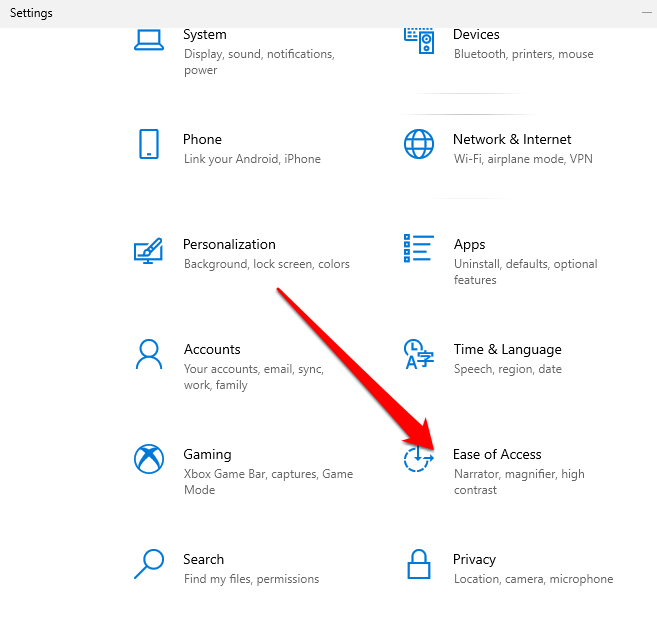Viewport: 657px width, 626px height.
Task: Open the Phone settings heading
Action: (x=202, y=139)
